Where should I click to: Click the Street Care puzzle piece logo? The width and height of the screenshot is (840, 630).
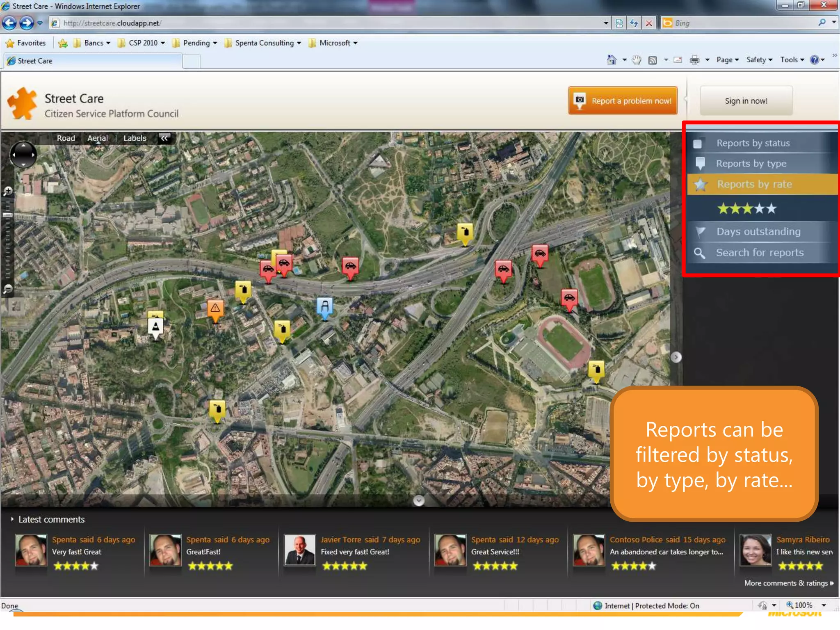[x=23, y=104]
